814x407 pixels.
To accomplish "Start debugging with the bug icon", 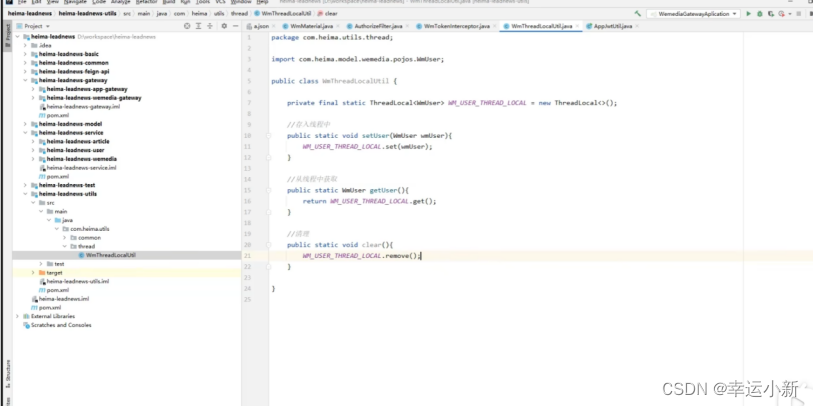I will (760, 14).
